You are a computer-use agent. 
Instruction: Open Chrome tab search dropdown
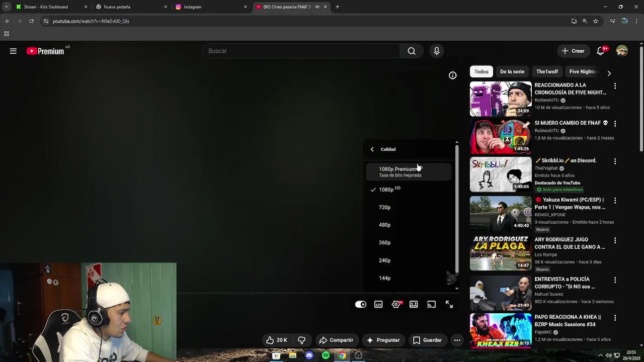click(x=7, y=7)
